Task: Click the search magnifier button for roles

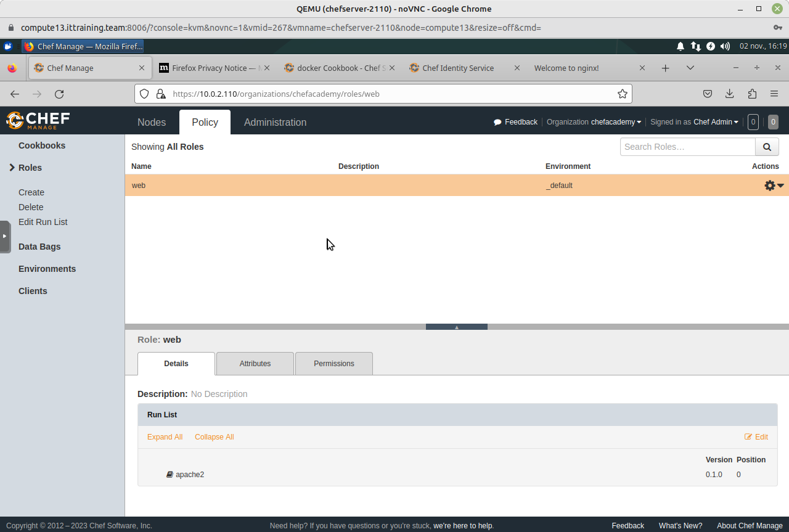Action: (767, 147)
